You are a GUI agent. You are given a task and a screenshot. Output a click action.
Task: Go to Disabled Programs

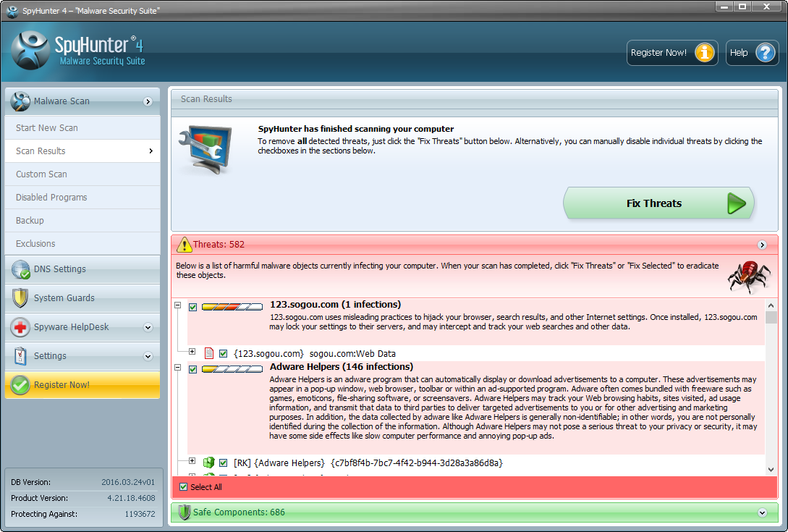pyautogui.click(x=82, y=197)
